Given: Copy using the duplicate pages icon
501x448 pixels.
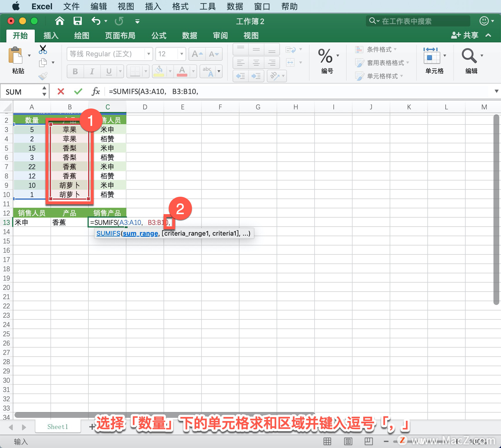Looking at the screenshot, I should (43, 63).
